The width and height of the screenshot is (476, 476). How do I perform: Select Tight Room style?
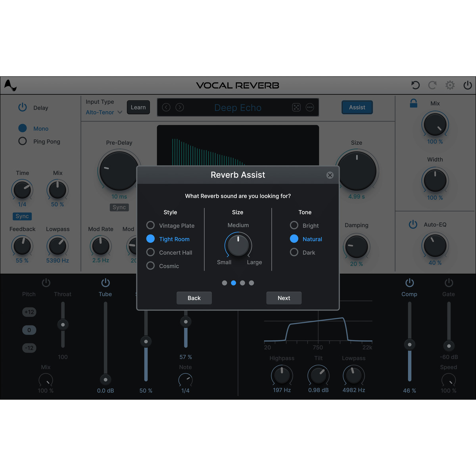pos(150,239)
